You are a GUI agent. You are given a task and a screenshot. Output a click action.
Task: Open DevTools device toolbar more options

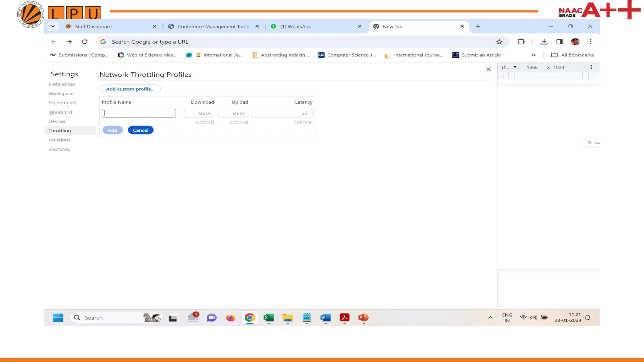click(591, 67)
